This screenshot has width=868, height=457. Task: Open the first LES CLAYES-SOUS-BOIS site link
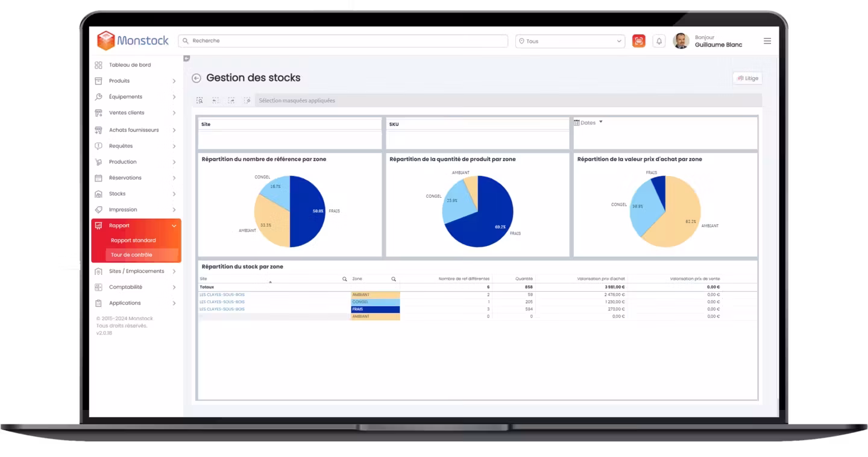coord(222,295)
